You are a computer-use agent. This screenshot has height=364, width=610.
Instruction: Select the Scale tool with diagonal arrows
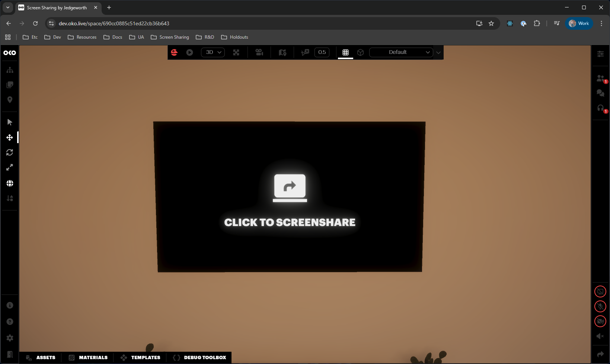[10, 168]
